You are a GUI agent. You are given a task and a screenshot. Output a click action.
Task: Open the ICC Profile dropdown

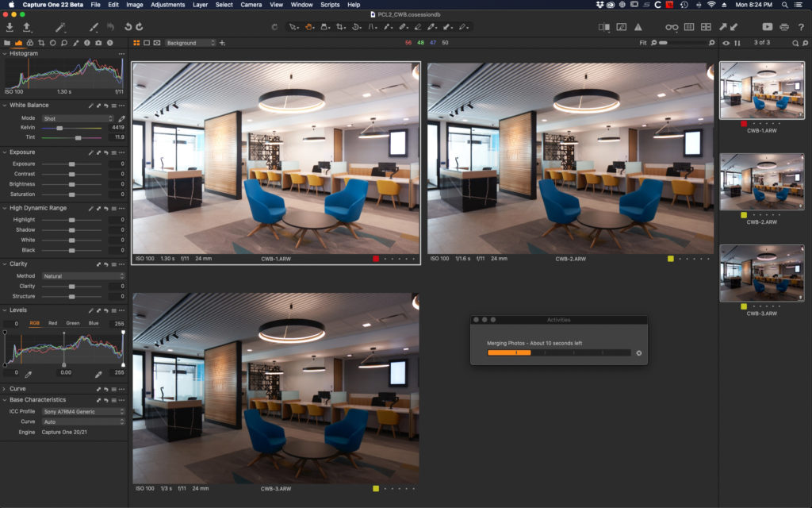[x=83, y=412]
